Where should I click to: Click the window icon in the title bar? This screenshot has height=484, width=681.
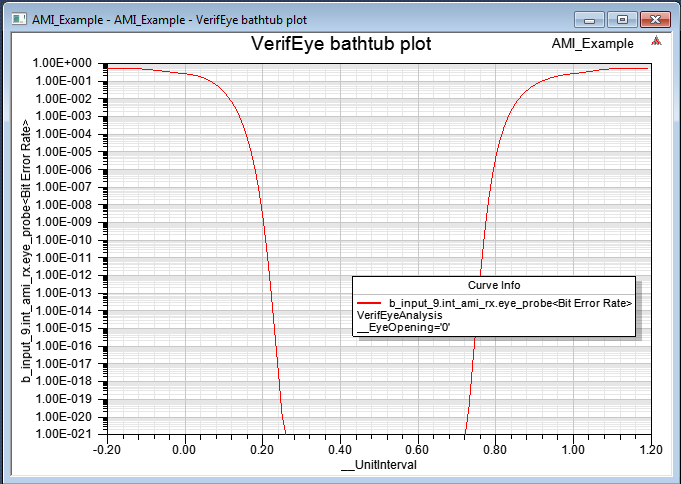19,20
